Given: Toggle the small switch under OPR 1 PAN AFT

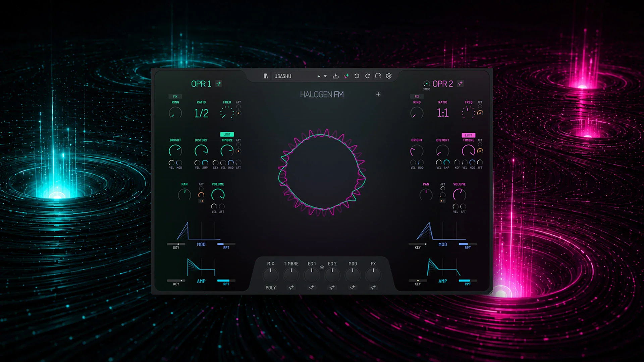Looking at the screenshot, I should pyautogui.click(x=201, y=201).
